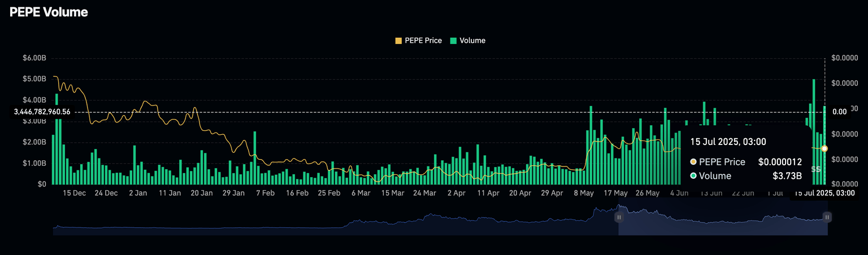Click the tooltip date header 15 Jul 2025

[x=728, y=142]
